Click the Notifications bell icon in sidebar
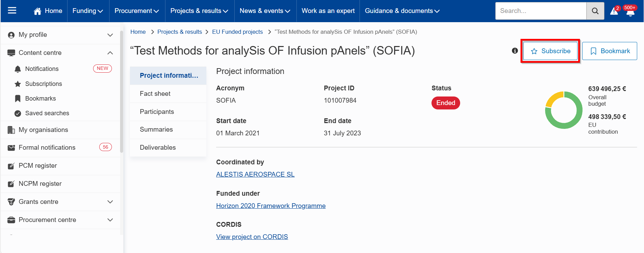 point(18,69)
